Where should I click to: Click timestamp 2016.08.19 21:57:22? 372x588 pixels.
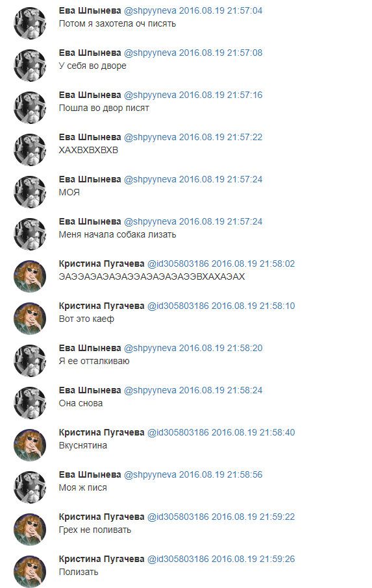coord(221,137)
